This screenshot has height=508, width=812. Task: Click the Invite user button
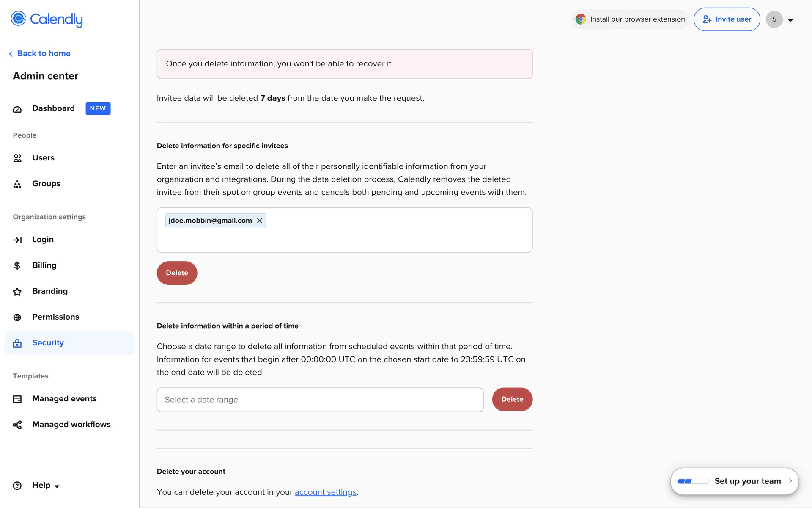pyautogui.click(x=727, y=19)
